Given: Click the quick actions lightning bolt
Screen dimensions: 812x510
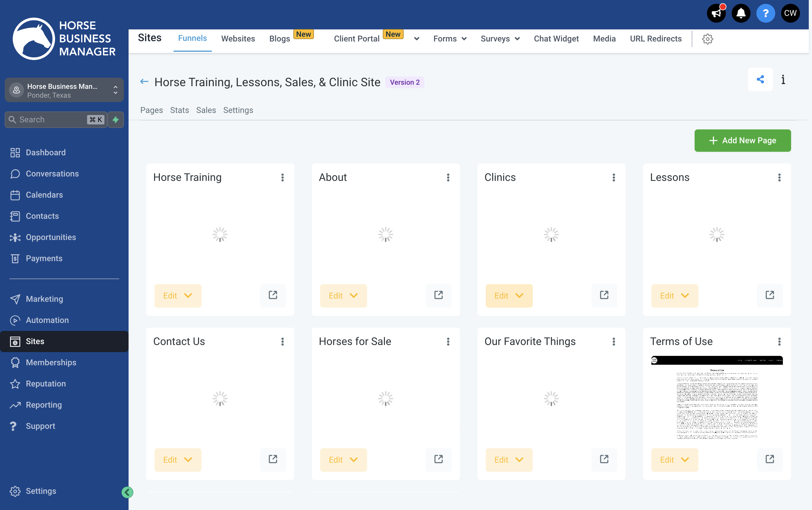Looking at the screenshot, I should 116,119.
